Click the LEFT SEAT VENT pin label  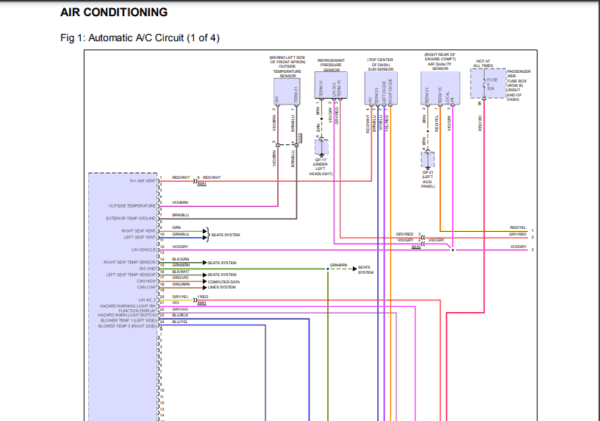[140, 237]
